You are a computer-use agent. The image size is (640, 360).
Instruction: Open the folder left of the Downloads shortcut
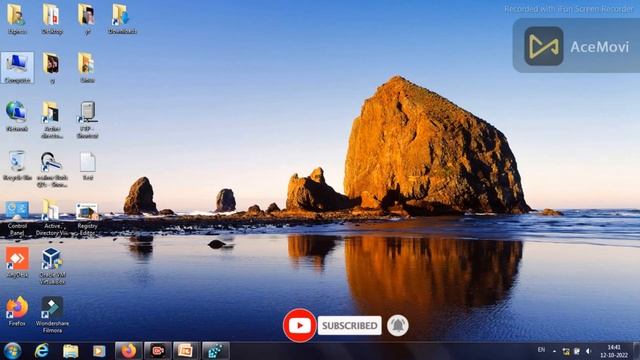pos(87,19)
